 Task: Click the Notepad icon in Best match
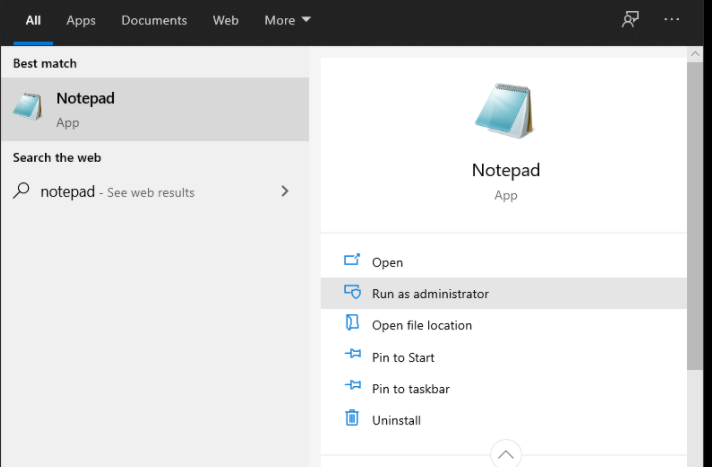28,107
